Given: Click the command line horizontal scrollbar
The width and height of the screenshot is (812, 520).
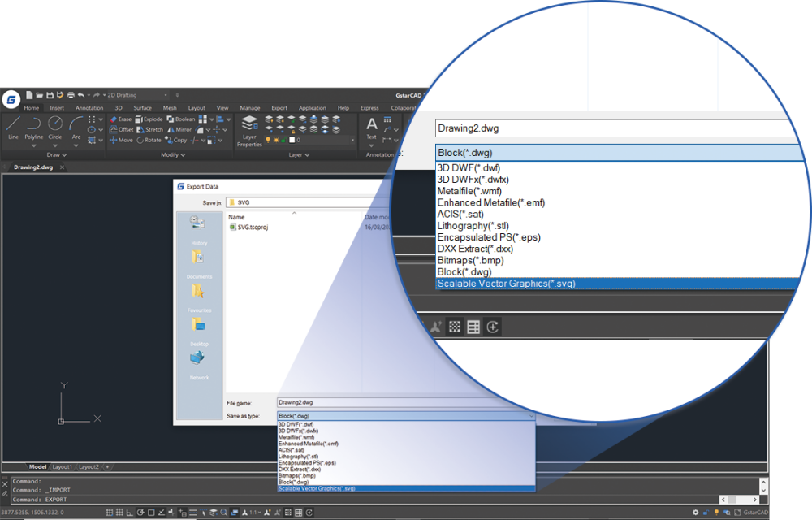Looking at the screenshot, I should coord(740,500).
